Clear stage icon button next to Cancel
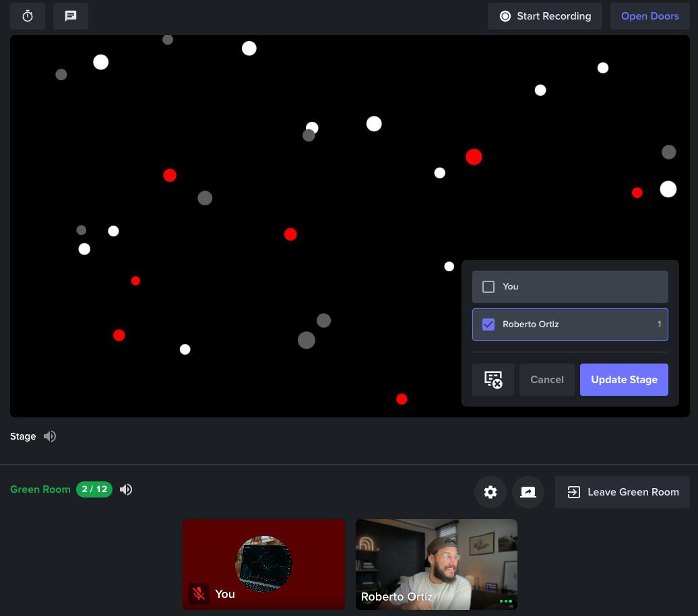Viewport: 698px width, 616px height. [x=493, y=380]
